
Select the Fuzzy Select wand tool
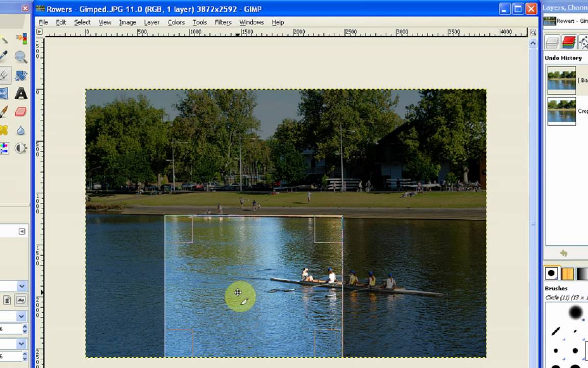tap(3, 39)
